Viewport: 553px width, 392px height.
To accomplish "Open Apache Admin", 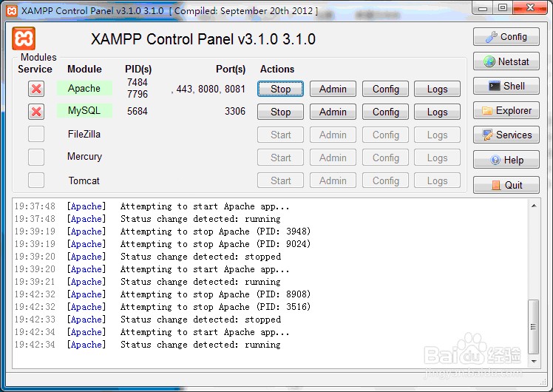I will (x=333, y=89).
